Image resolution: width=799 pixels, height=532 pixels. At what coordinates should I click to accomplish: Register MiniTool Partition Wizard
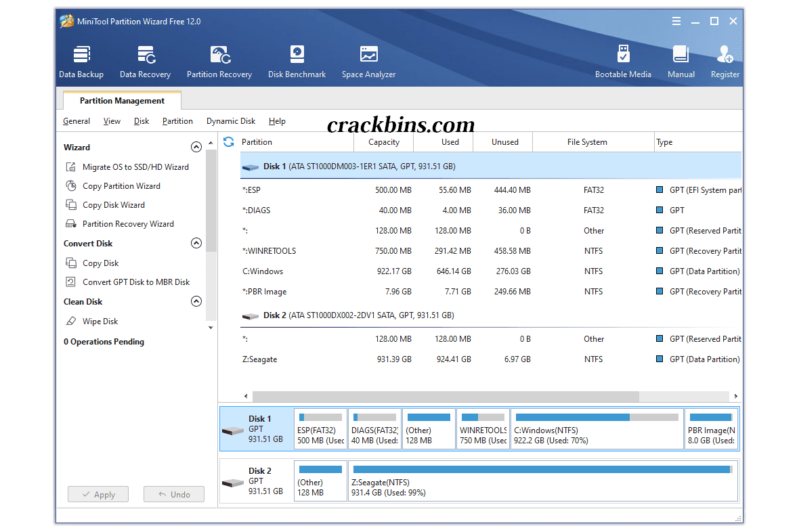725,61
